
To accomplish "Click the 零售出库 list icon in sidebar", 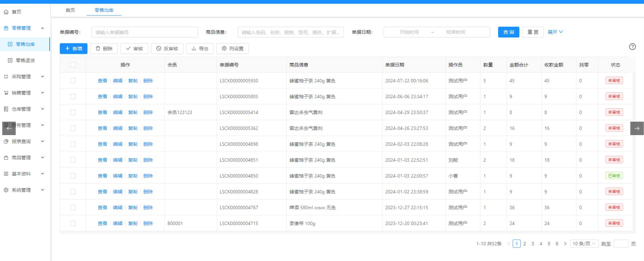I will click(x=10, y=44).
